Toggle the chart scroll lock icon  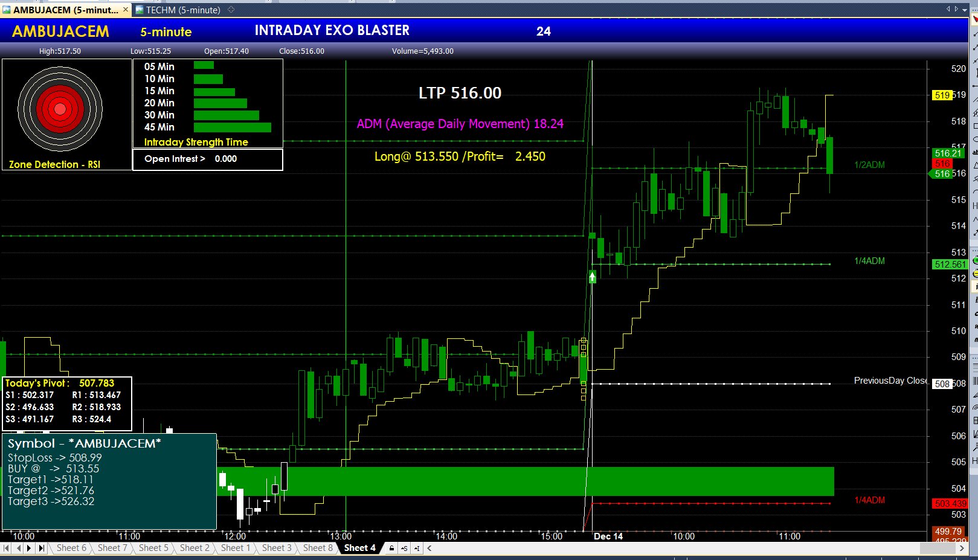(391, 549)
